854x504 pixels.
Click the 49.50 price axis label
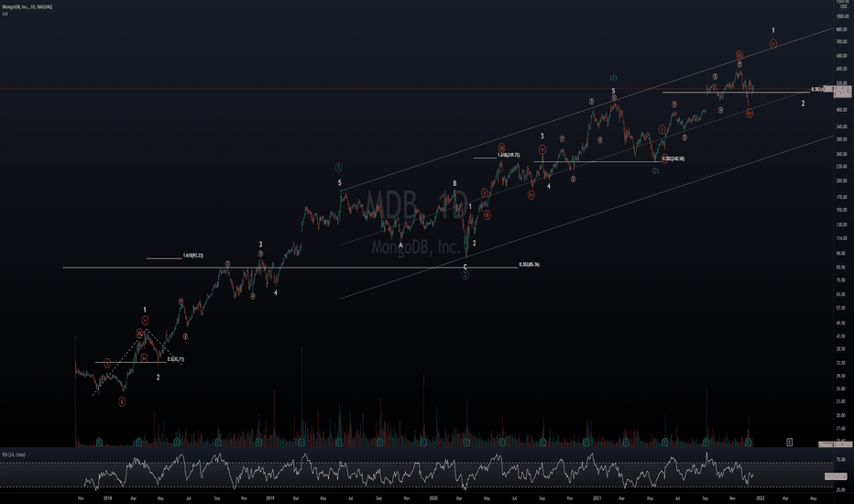click(x=840, y=323)
